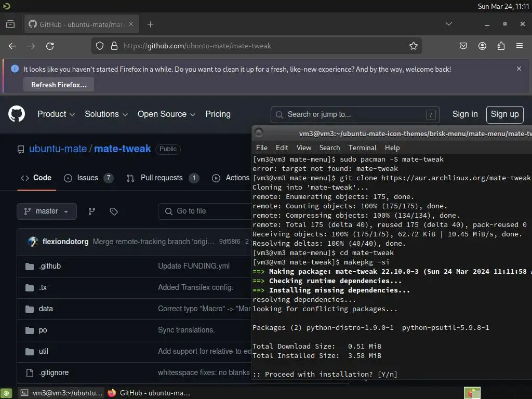Screen dimensions: 532x399
Task: Switch to the GitHub Firefox taskbar button
Action: click(149, 393)
